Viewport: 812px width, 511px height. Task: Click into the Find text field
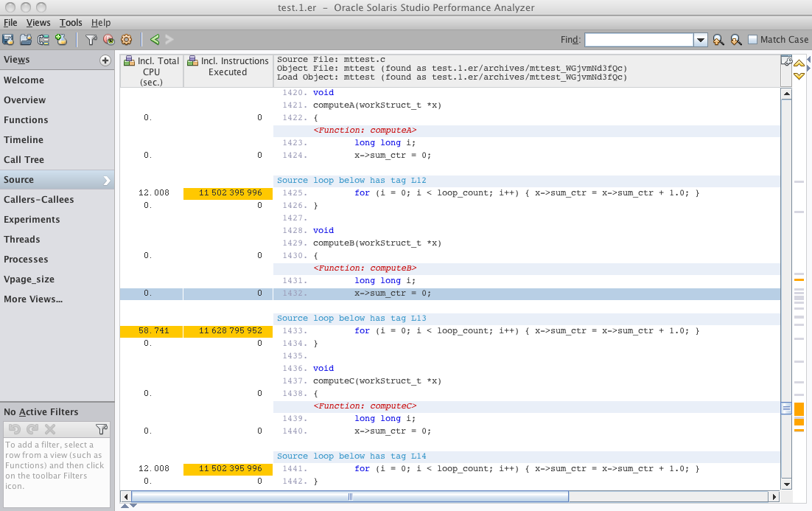(x=638, y=40)
